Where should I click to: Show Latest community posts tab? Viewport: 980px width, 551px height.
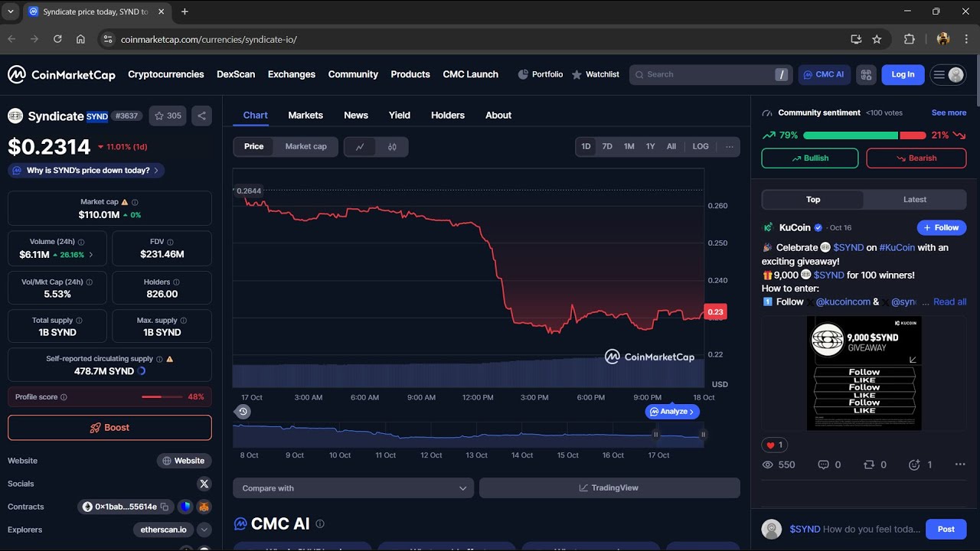pyautogui.click(x=915, y=200)
